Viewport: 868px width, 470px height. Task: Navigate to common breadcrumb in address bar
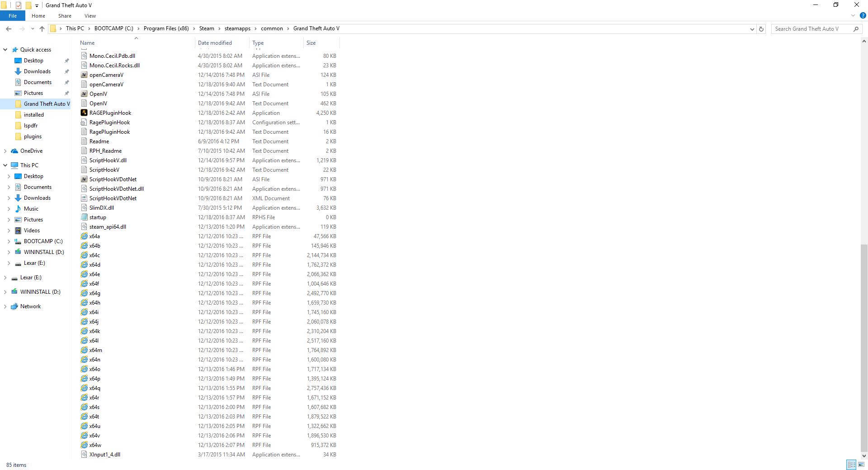click(x=272, y=28)
